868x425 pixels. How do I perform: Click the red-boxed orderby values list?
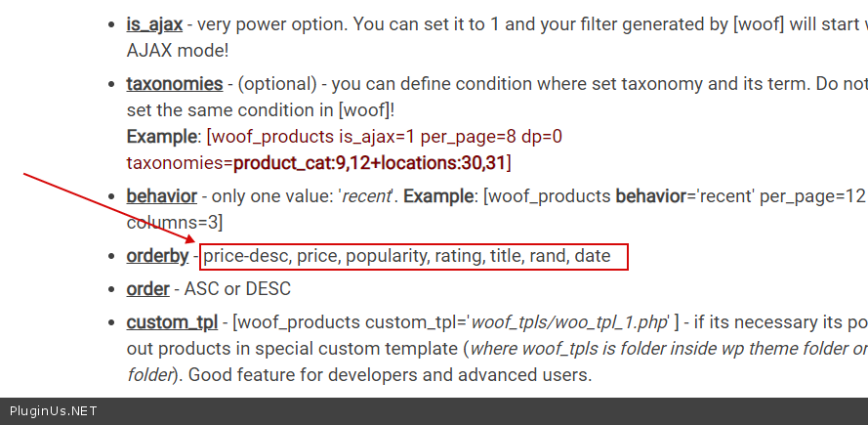tap(413, 257)
